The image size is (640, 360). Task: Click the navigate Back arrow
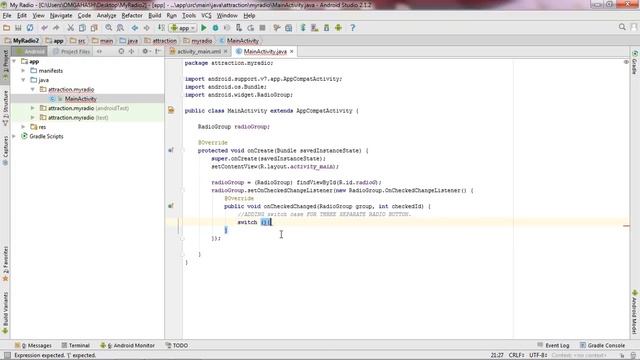(x=134, y=28)
